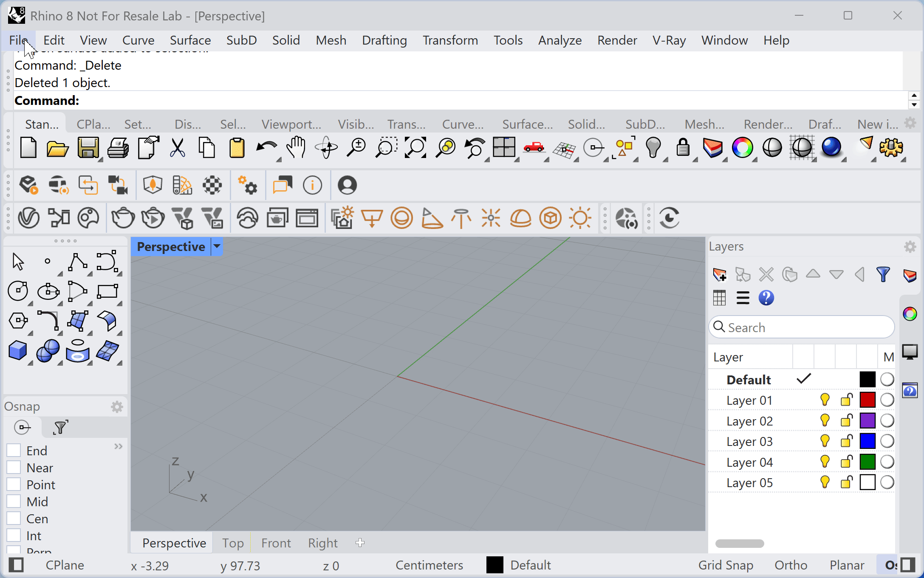Switch to the Front viewport tab
924x578 pixels.
[x=276, y=543]
